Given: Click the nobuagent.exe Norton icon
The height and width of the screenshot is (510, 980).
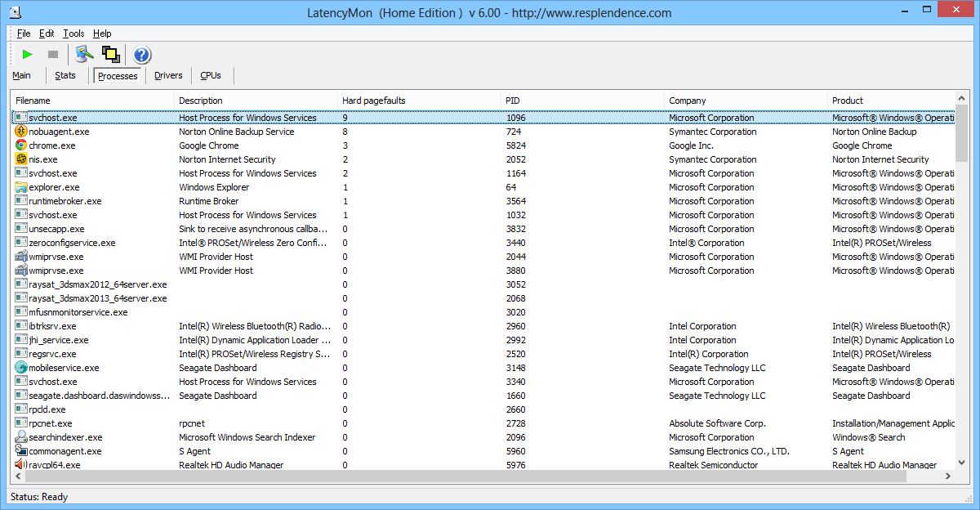Looking at the screenshot, I should 21,132.
